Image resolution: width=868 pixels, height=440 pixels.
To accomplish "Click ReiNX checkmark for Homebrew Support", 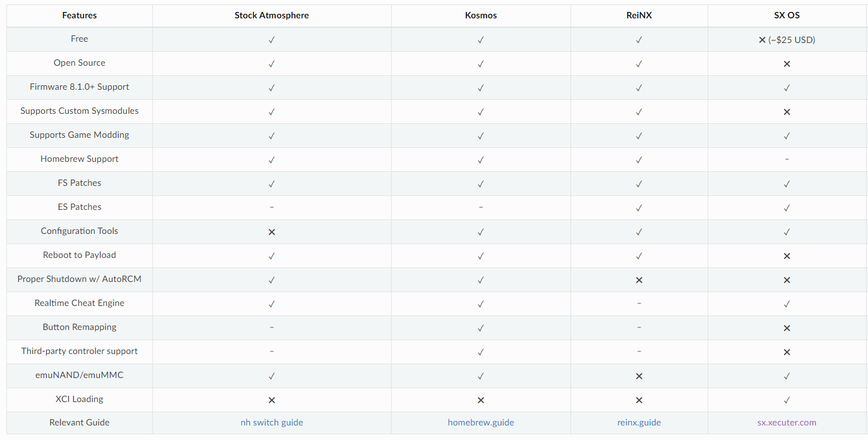I will 639,160.
